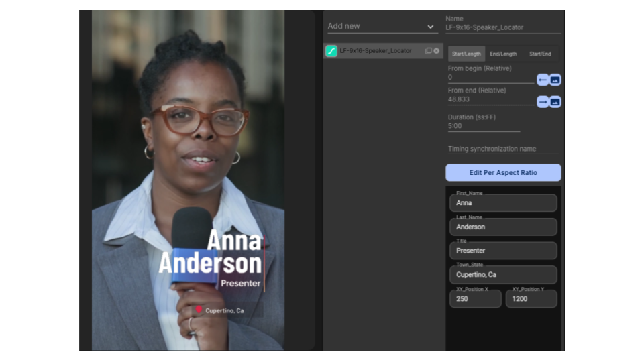Click the green LF-9x16-Speaker_Locator graphic icon

click(x=331, y=51)
